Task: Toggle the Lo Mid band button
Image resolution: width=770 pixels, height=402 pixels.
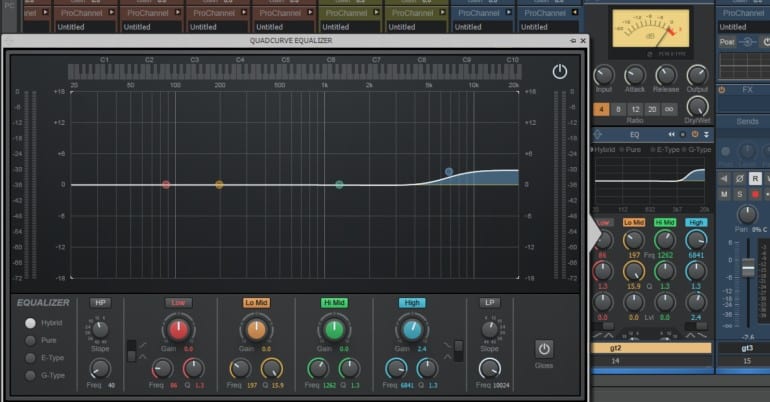Action: click(x=256, y=302)
